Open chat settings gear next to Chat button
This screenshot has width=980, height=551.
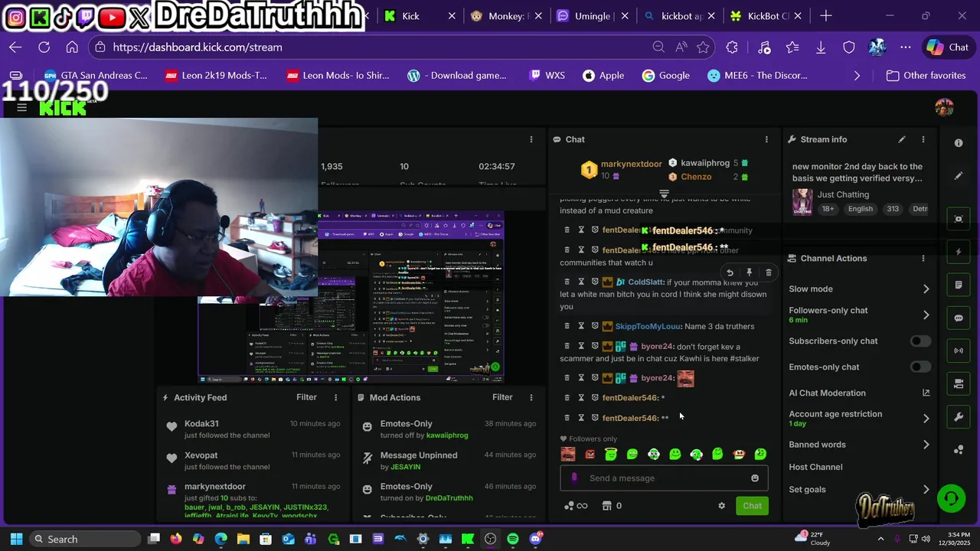click(x=721, y=506)
